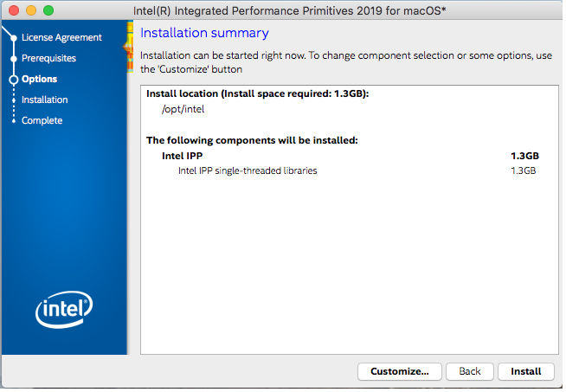
Task: Open the Customize... options
Action: 400,371
